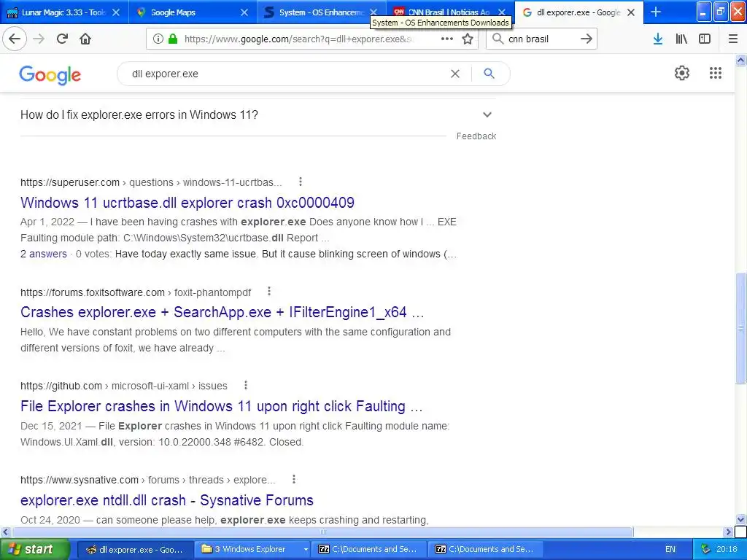Close the dll exporer.exe Google tab
The width and height of the screenshot is (747, 560).
pos(631,12)
